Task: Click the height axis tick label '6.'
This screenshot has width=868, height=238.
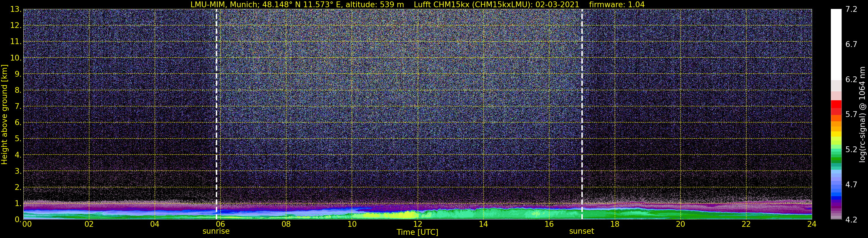Action: tap(18, 122)
